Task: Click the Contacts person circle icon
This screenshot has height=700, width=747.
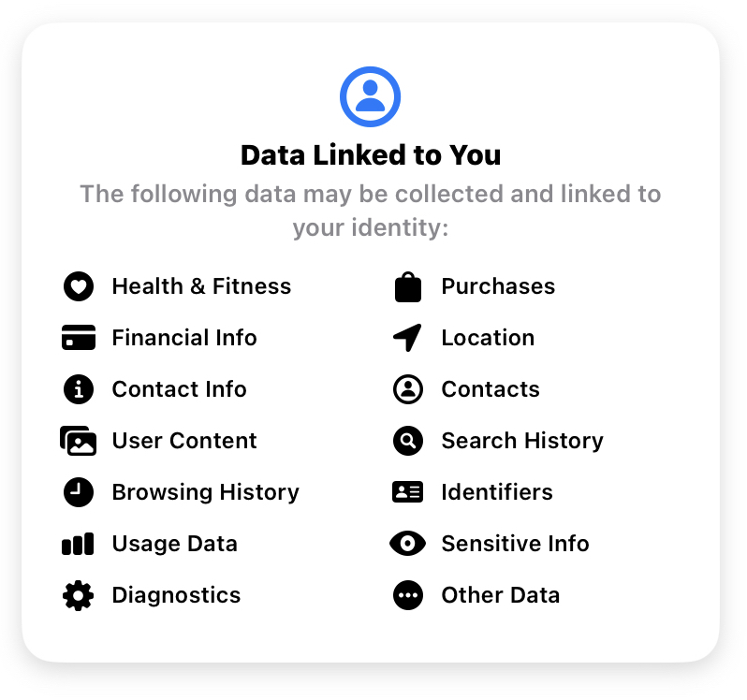Action: [408, 389]
